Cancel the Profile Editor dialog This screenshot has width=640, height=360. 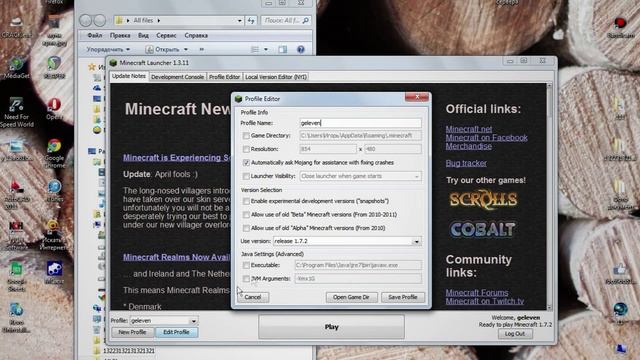tap(253, 297)
